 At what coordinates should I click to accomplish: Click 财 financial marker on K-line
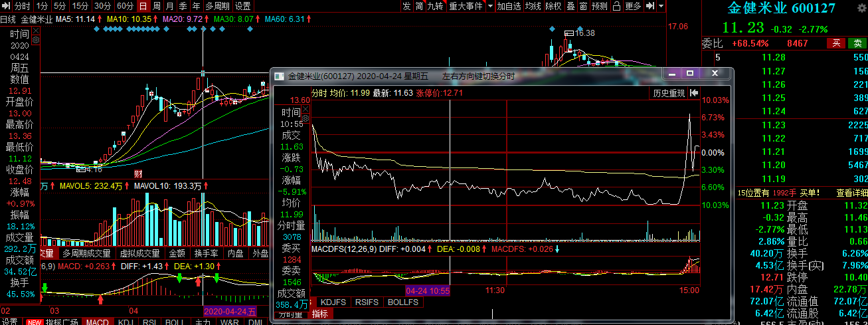click(138, 173)
